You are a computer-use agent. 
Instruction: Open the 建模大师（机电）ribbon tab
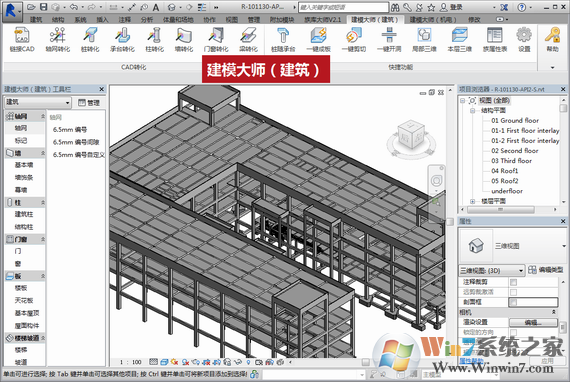433,20
